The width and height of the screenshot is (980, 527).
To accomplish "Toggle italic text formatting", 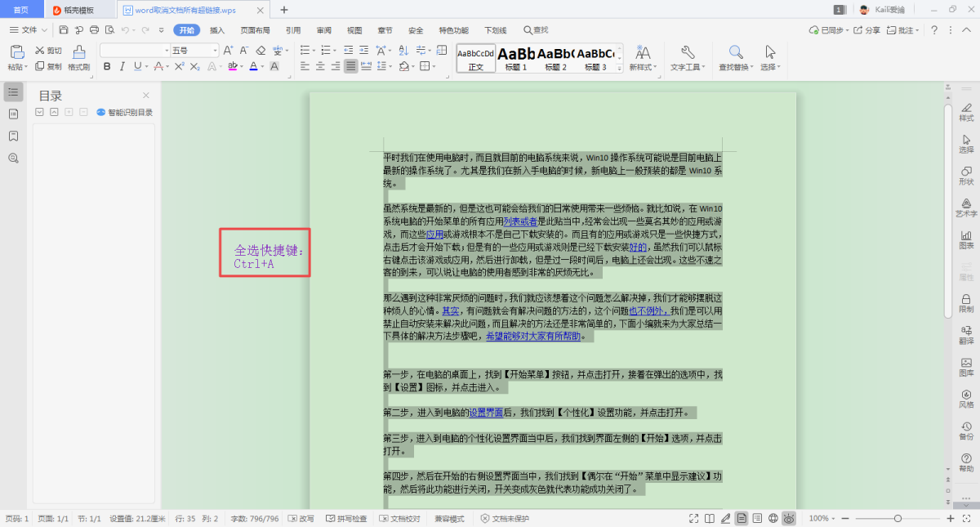I will 122,66.
